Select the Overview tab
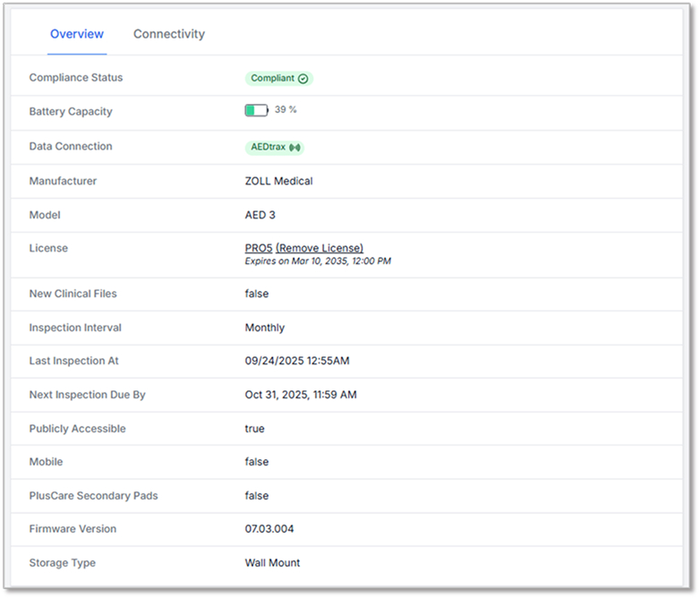Viewport: 700px width, 598px height. (x=77, y=34)
